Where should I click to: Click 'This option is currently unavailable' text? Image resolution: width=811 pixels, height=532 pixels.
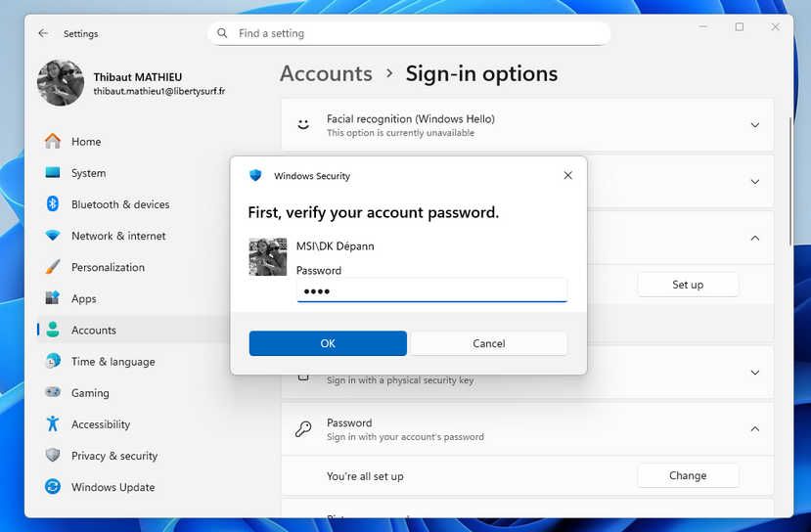pos(400,133)
